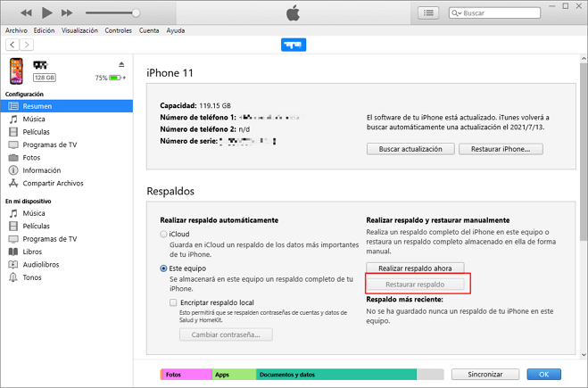Click the iPhone device thumbnail in sidebar
588x388 pixels.
(x=16, y=70)
